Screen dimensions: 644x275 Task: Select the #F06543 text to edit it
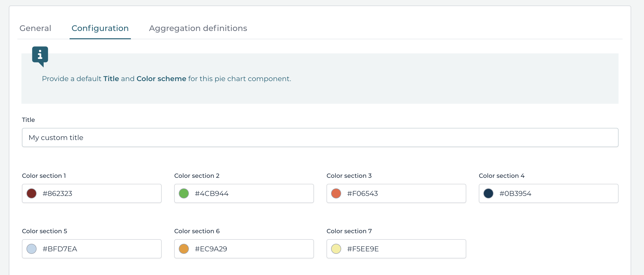(x=362, y=193)
